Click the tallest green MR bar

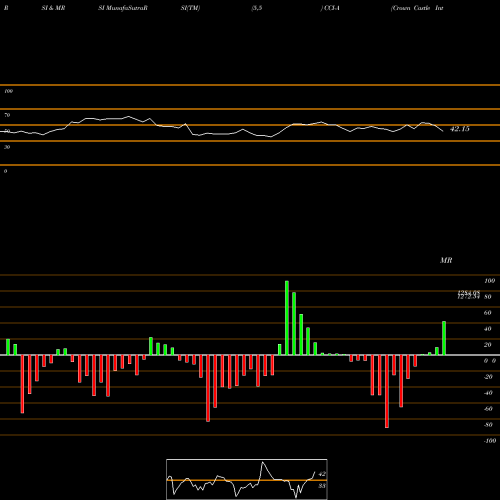287,318
